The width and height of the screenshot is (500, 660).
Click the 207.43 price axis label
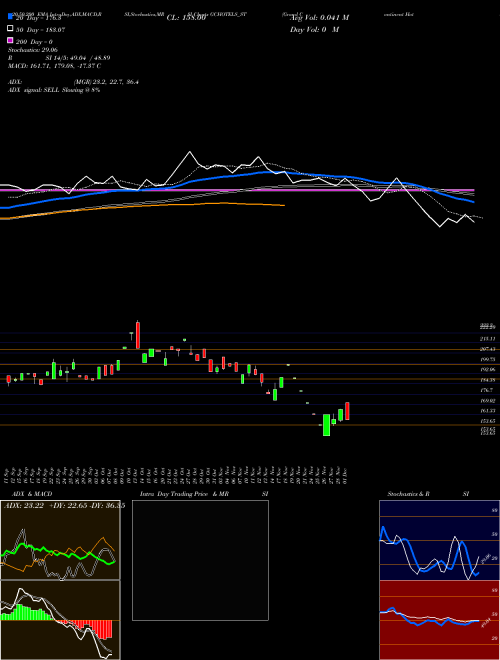(488, 349)
